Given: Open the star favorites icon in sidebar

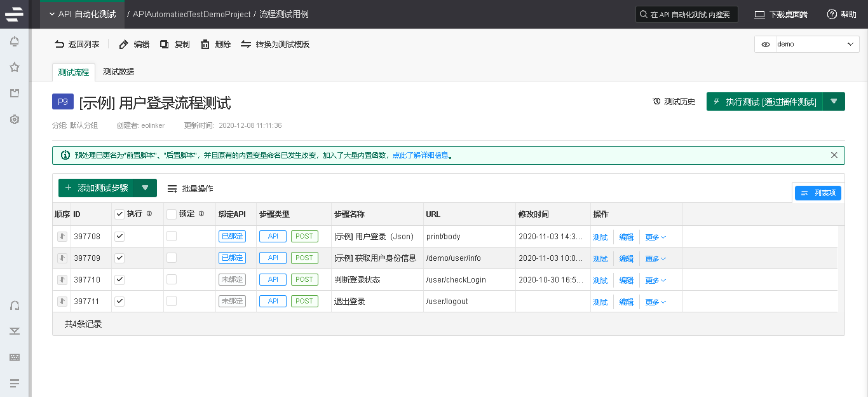Looking at the screenshot, I should (15, 67).
